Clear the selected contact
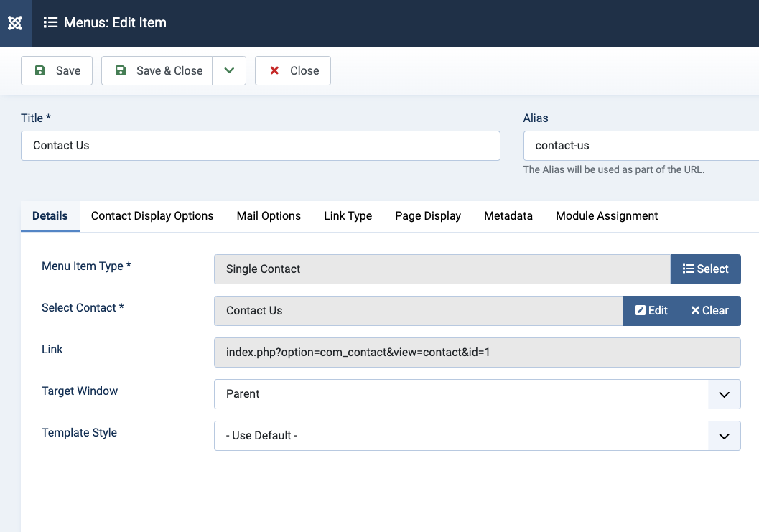759x532 pixels. 709,310
